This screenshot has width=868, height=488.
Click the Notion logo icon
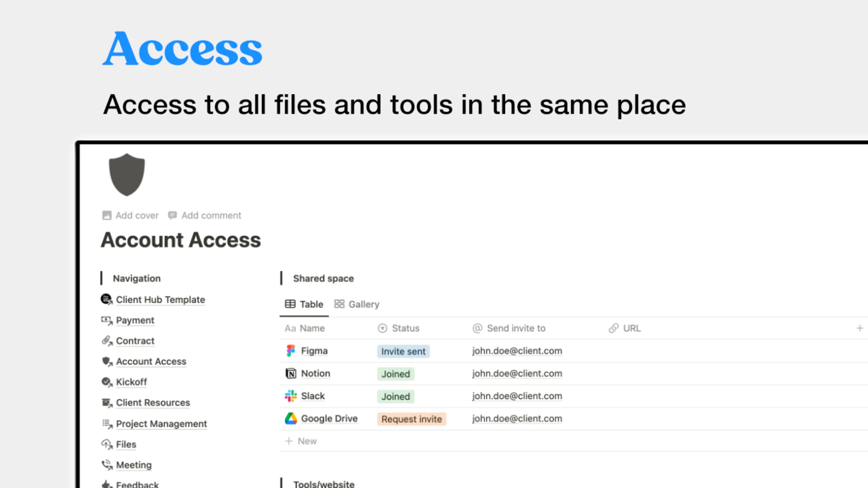click(x=290, y=373)
